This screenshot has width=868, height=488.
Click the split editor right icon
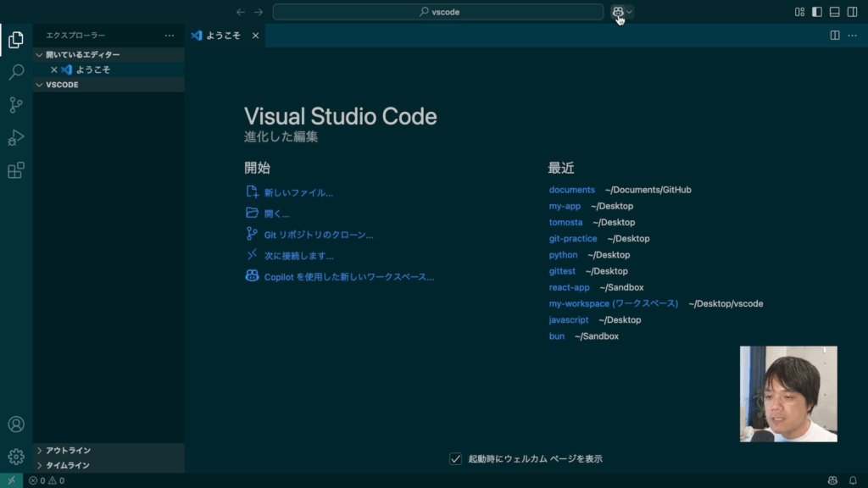click(835, 36)
